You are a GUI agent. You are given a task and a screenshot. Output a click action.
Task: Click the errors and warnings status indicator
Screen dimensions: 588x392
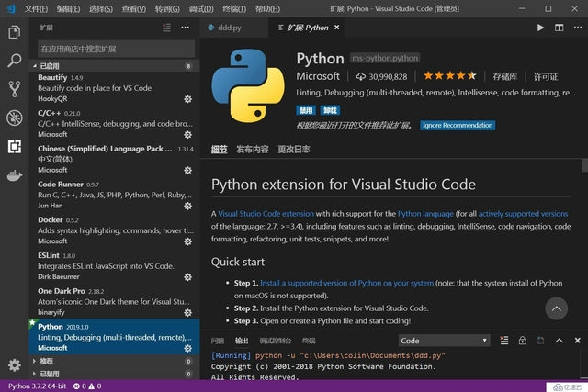click(x=87, y=386)
